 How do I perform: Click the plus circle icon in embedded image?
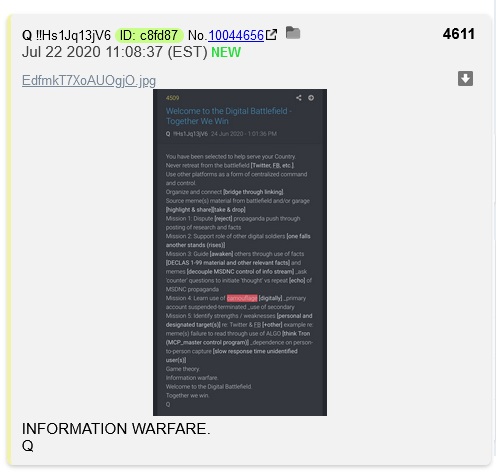311,98
